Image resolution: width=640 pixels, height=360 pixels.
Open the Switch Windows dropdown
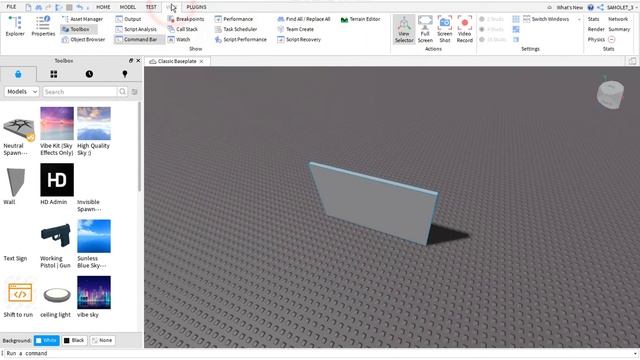point(551,19)
